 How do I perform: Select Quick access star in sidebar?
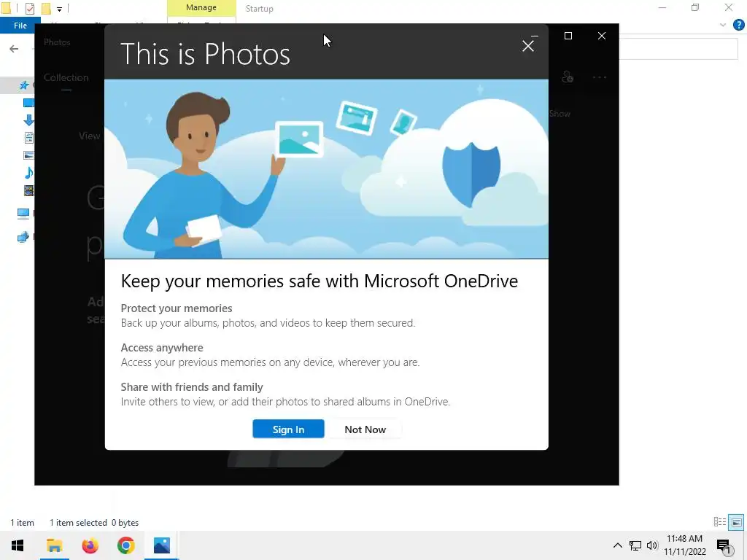tap(24, 85)
